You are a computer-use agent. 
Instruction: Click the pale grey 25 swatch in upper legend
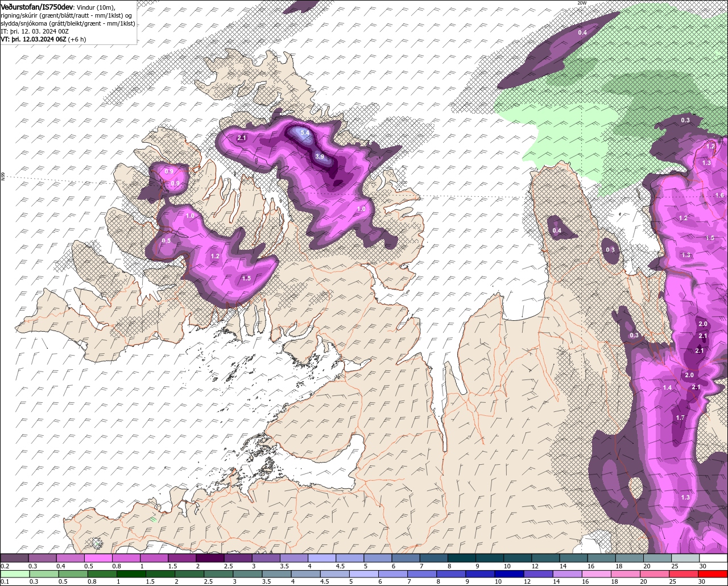tap(686, 558)
